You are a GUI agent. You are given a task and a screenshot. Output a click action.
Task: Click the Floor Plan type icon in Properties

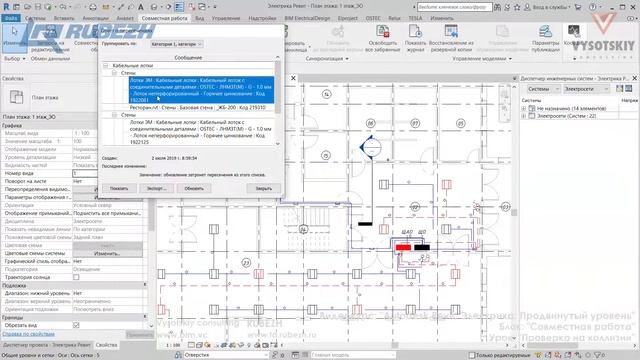coord(16,98)
